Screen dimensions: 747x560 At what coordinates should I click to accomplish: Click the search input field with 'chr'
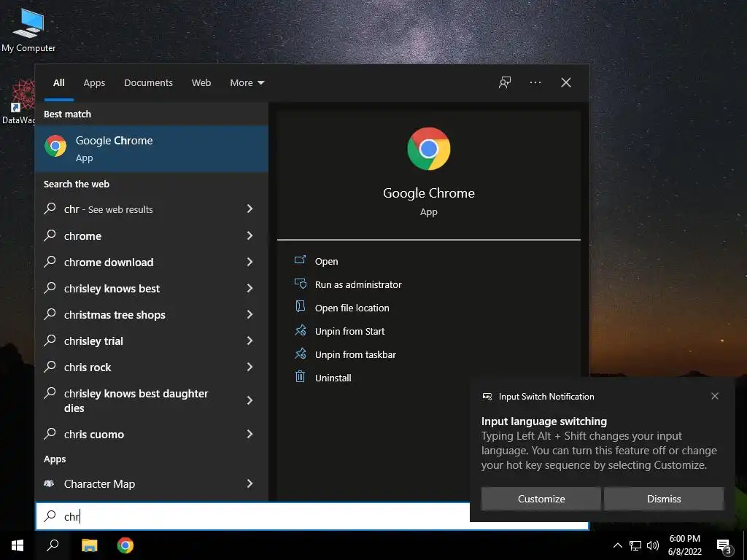coord(312,516)
